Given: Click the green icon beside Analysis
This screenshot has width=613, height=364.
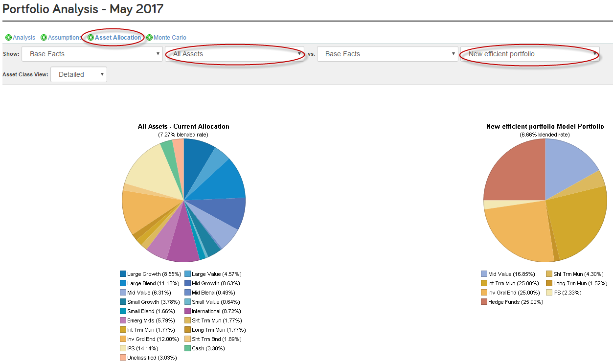Looking at the screenshot, I should pos(8,38).
